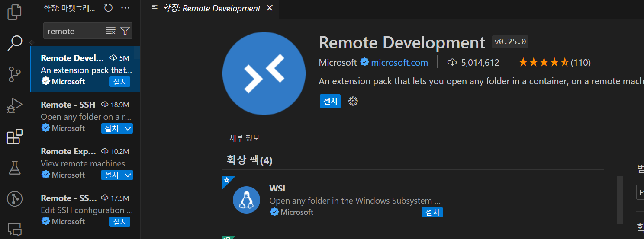Open the star rating with 110 reviews
644x239 pixels.
tap(554, 63)
